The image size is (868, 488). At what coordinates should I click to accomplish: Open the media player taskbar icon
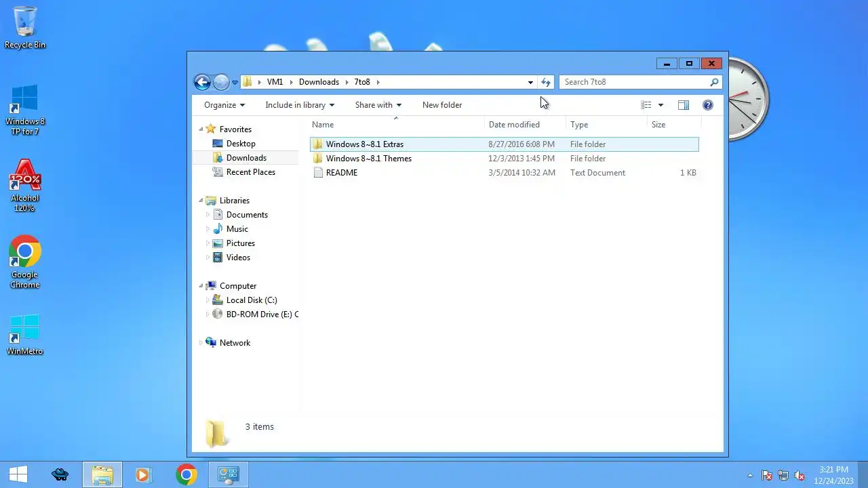click(143, 474)
